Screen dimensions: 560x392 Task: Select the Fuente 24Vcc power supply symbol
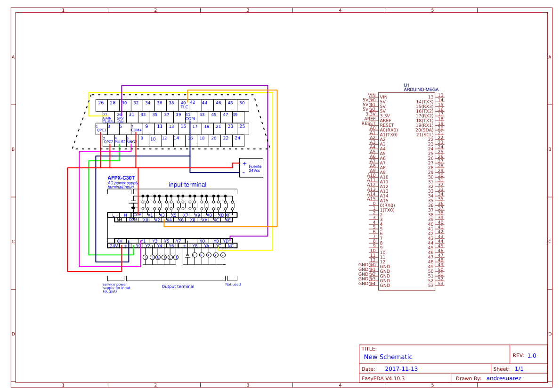tap(251, 167)
